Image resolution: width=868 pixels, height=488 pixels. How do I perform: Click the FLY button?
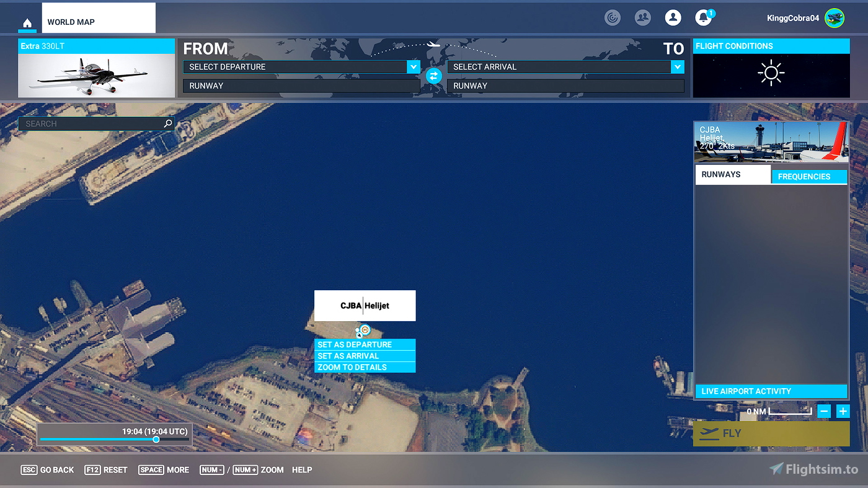pos(771,434)
